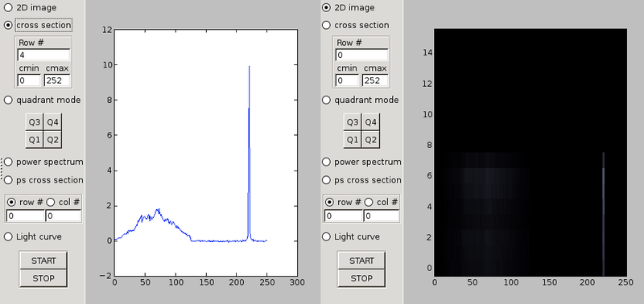Focus Row # field in right panel

click(x=361, y=55)
